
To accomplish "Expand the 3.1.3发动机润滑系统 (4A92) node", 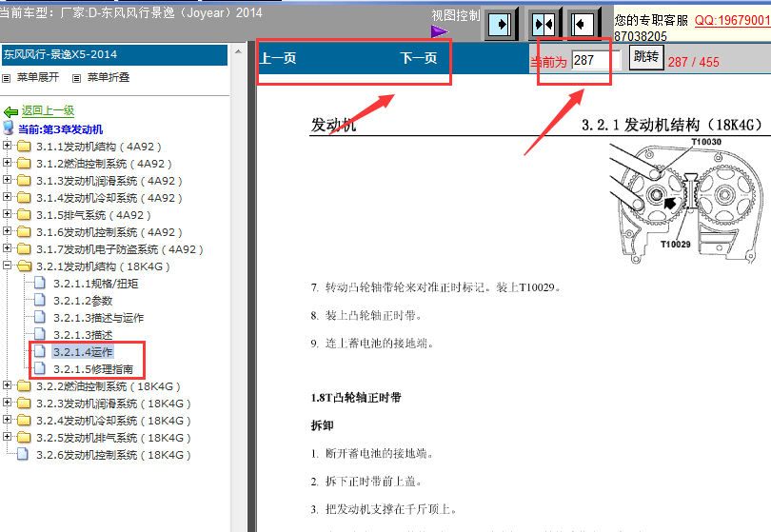I will (7, 180).
